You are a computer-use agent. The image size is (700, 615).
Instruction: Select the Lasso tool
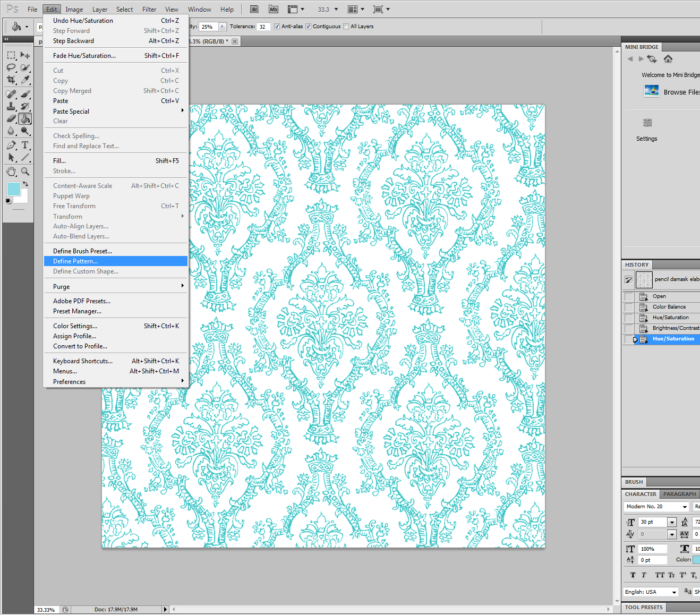pos(11,67)
